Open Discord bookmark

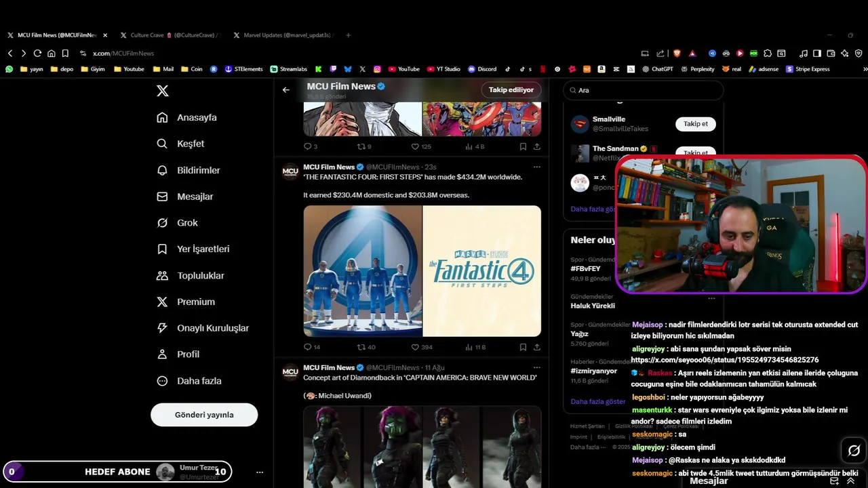coord(482,69)
